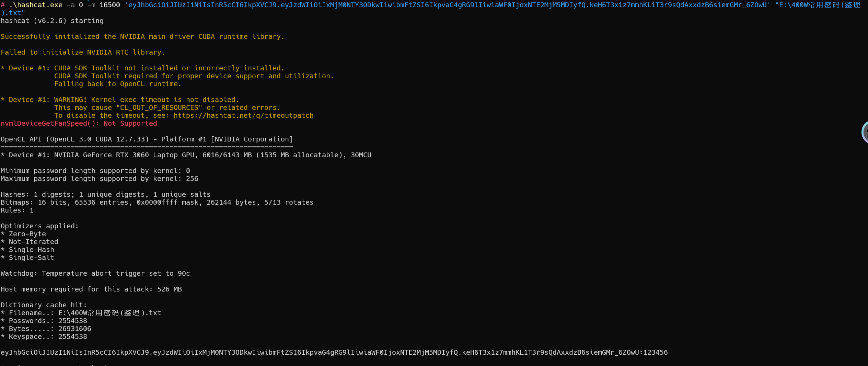The width and height of the screenshot is (868, 366).
Task: Click the .\hashcat.exe command text
Action: tap(36, 5)
